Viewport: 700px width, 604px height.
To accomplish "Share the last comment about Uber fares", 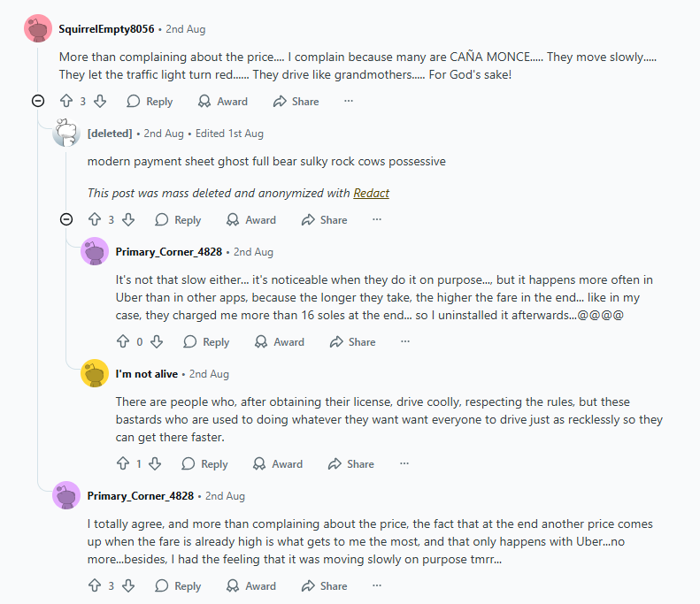I will (324, 586).
